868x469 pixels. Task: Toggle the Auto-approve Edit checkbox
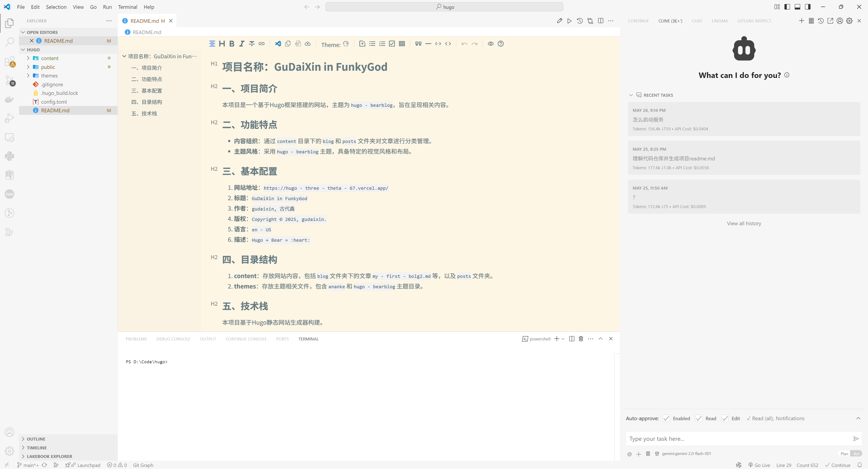point(725,418)
